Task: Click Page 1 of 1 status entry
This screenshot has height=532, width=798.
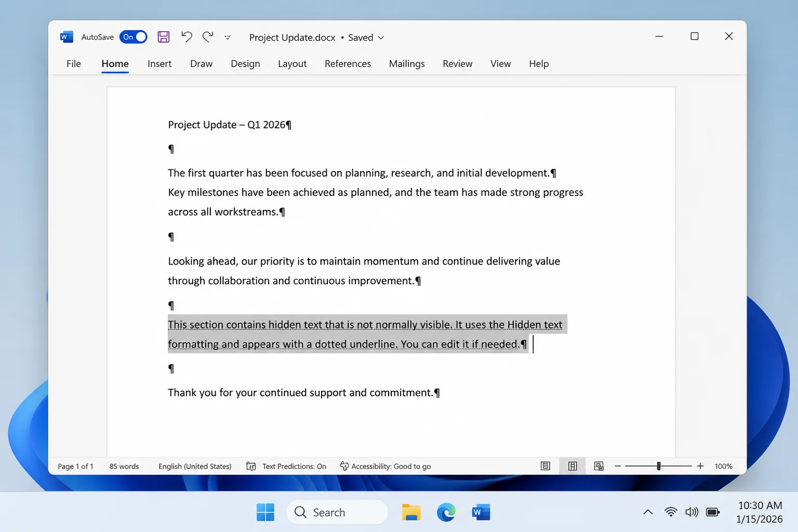Action: pos(75,466)
